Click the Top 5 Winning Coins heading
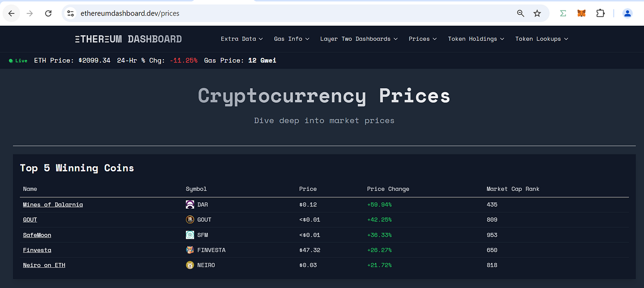This screenshot has height=288, width=644. tap(77, 168)
